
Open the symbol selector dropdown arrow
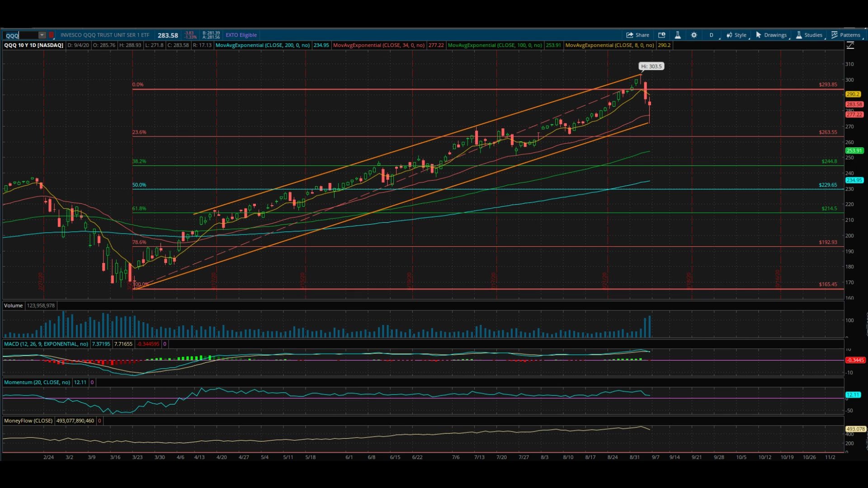pyautogui.click(x=42, y=35)
